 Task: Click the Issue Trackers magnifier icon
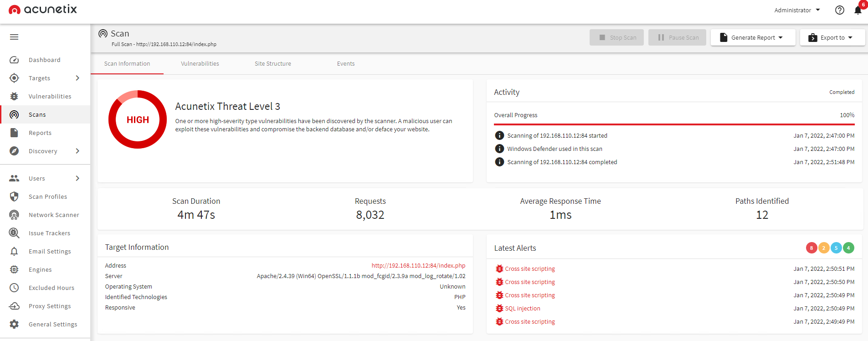click(x=14, y=233)
